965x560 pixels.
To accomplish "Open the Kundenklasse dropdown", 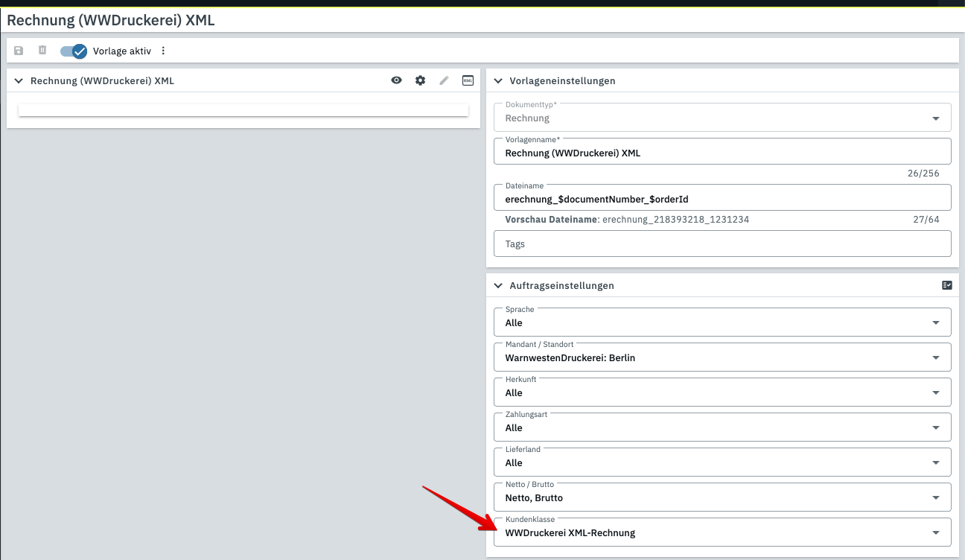I will pos(722,532).
